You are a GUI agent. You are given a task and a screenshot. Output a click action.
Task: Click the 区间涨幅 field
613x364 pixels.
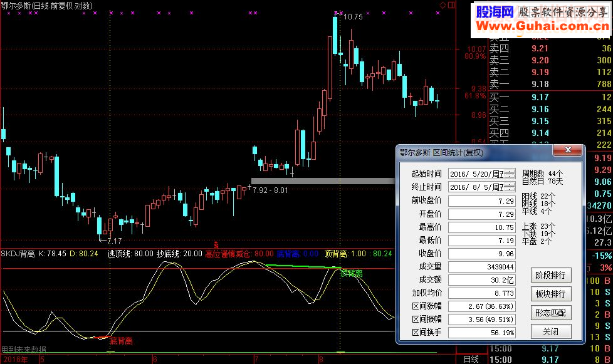[481, 306]
